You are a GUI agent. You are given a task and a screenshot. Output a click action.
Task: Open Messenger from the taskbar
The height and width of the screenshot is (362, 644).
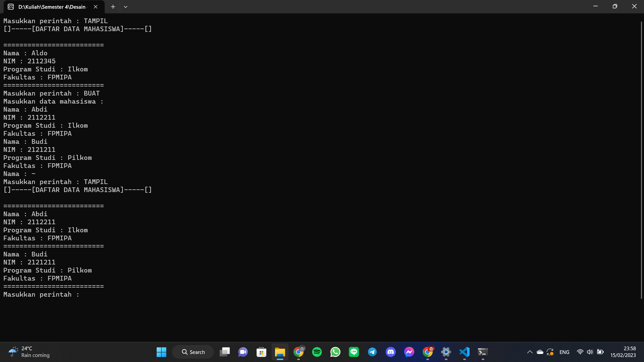[x=409, y=352]
